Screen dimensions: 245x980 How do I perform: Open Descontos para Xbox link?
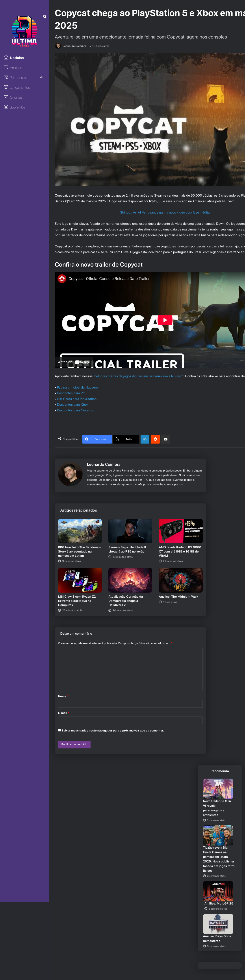pyautogui.click(x=72, y=404)
